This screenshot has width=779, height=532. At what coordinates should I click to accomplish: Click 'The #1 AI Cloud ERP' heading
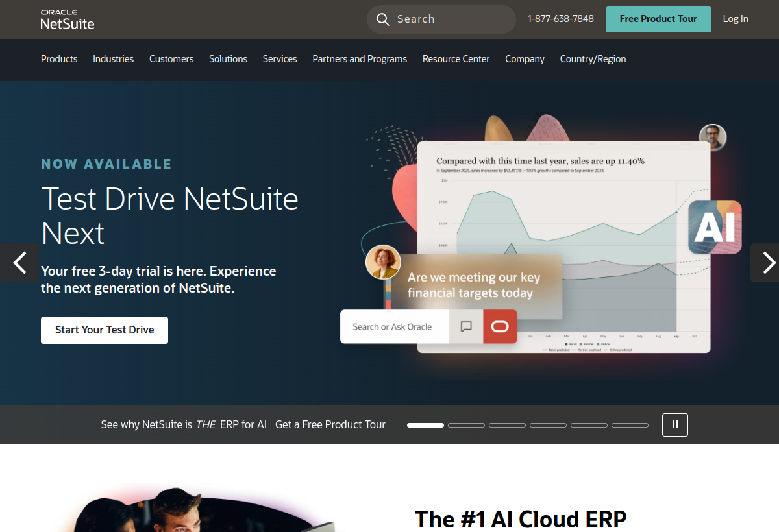click(521, 519)
